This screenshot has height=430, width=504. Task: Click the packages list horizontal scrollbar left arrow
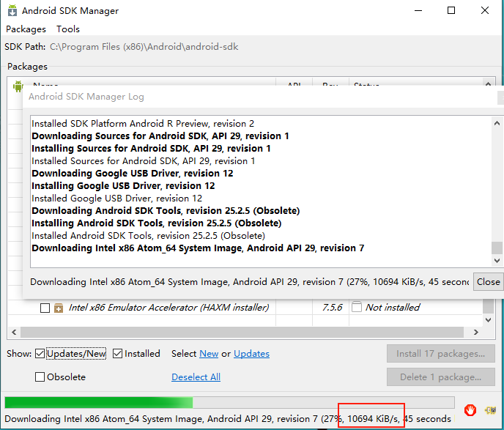pos(14,332)
